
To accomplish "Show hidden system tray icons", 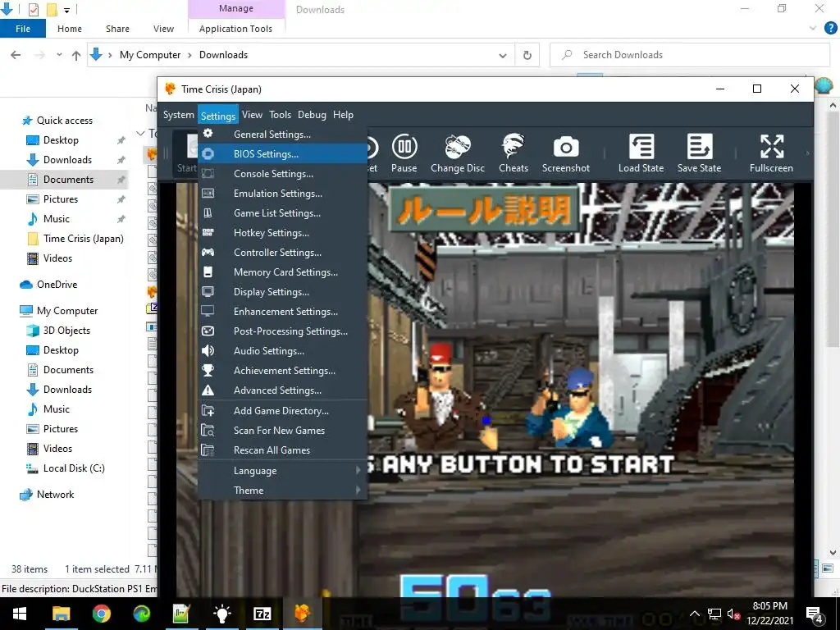I will (694, 614).
